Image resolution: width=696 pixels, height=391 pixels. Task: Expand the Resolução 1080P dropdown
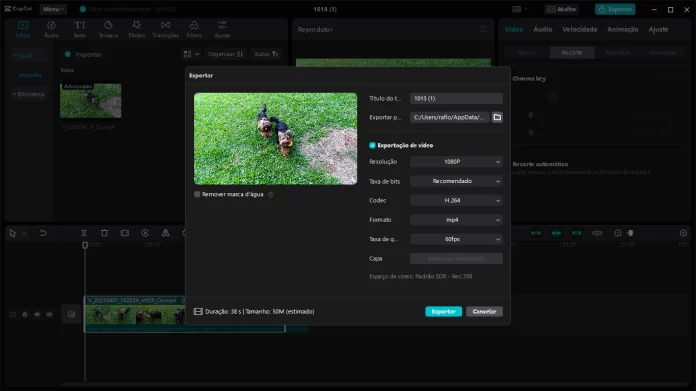(456, 162)
